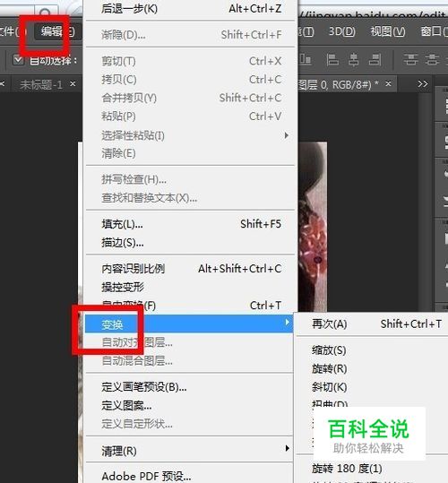Click the 定义自定形状... entry
Screen dimensions: 448x483
pyautogui.click(x=189, y=424)
